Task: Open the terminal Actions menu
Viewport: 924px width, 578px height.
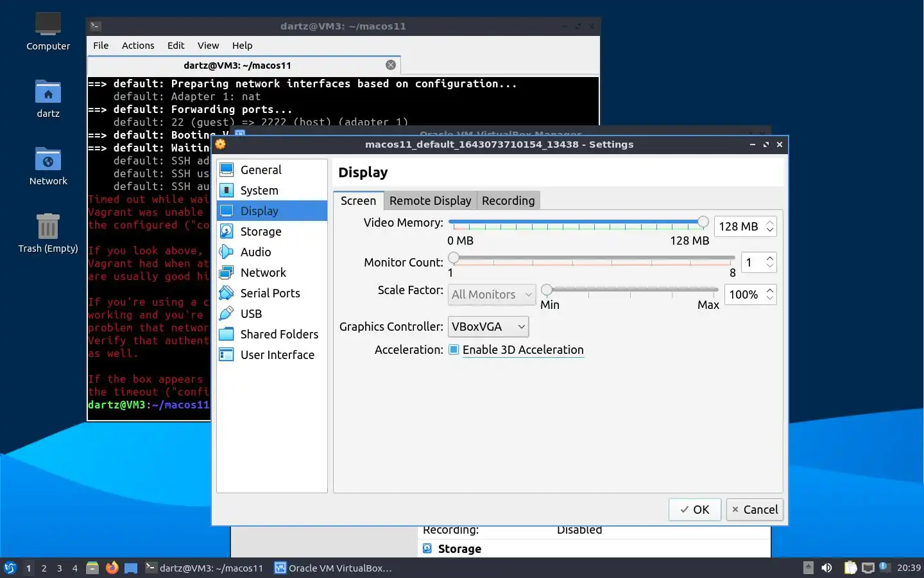Action: click(x=138, y=46)
